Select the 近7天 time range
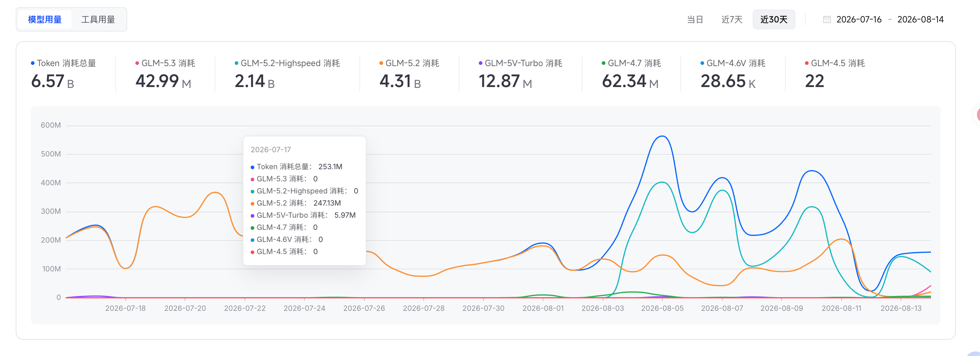Image resolution: width=980 pixels, height=356 pixels. coord(732,19)
